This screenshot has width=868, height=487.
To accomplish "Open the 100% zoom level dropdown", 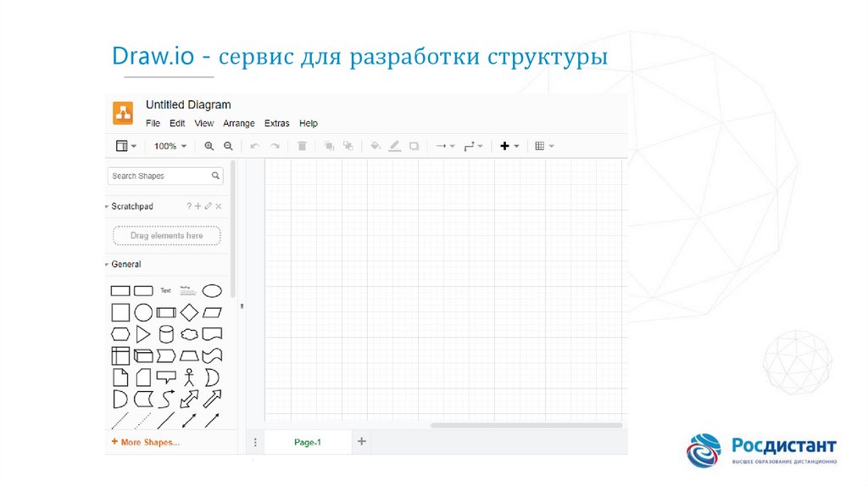I will point(170,146).
